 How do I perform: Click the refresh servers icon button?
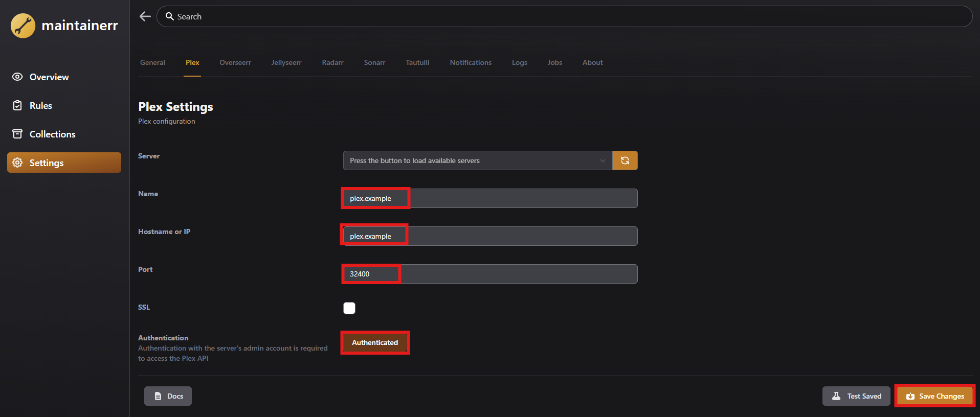click(x=625, y=160)
